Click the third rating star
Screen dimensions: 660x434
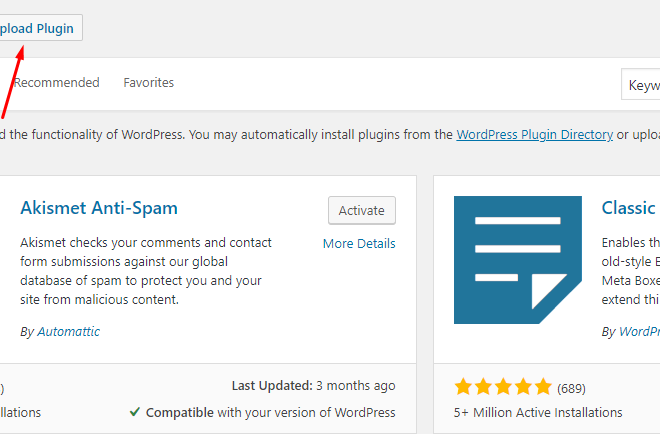(x=503, y=386)
